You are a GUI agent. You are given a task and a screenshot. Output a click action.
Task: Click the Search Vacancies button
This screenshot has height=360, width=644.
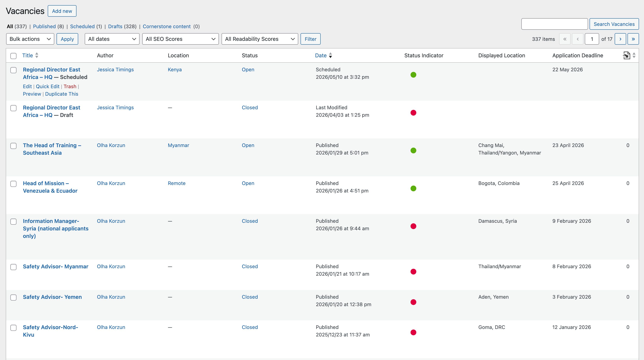click(x=614, y=24)
